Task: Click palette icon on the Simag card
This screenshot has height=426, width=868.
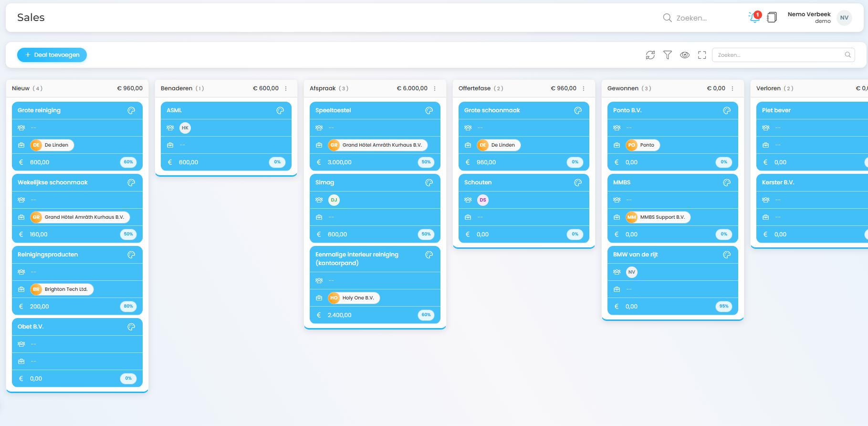Action: pos(429,182)
